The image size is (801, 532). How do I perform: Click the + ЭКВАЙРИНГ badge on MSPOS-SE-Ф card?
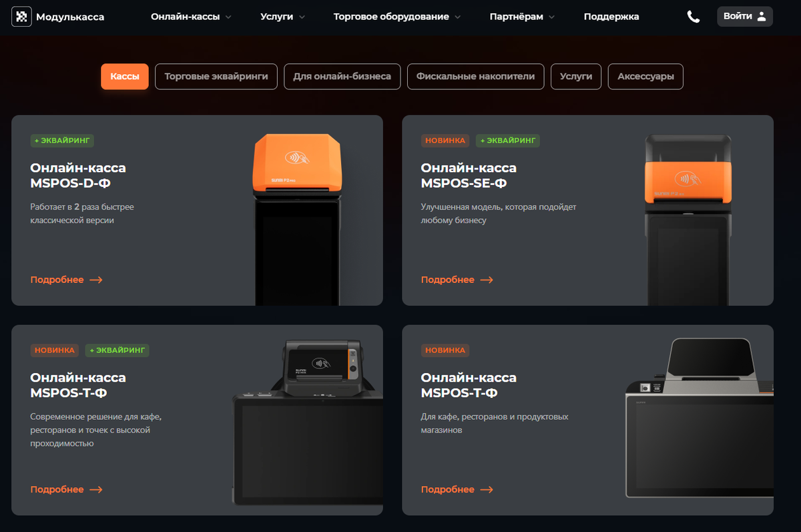coord(508,141)
